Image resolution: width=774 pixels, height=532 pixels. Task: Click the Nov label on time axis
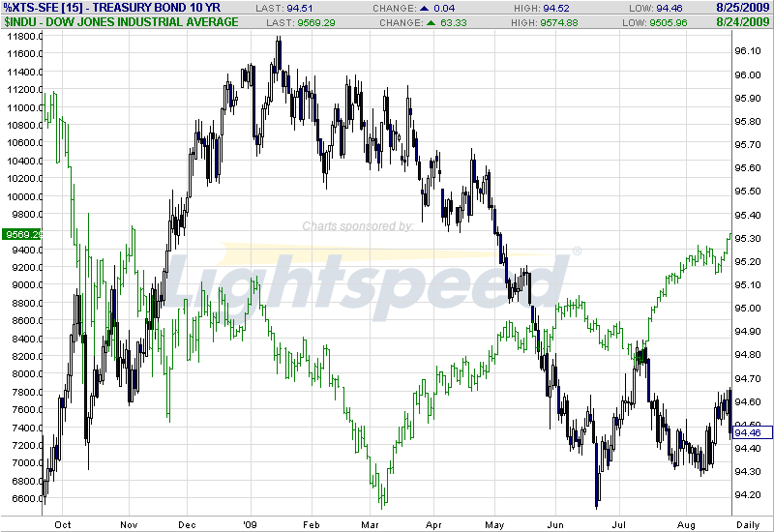[129, 524]
